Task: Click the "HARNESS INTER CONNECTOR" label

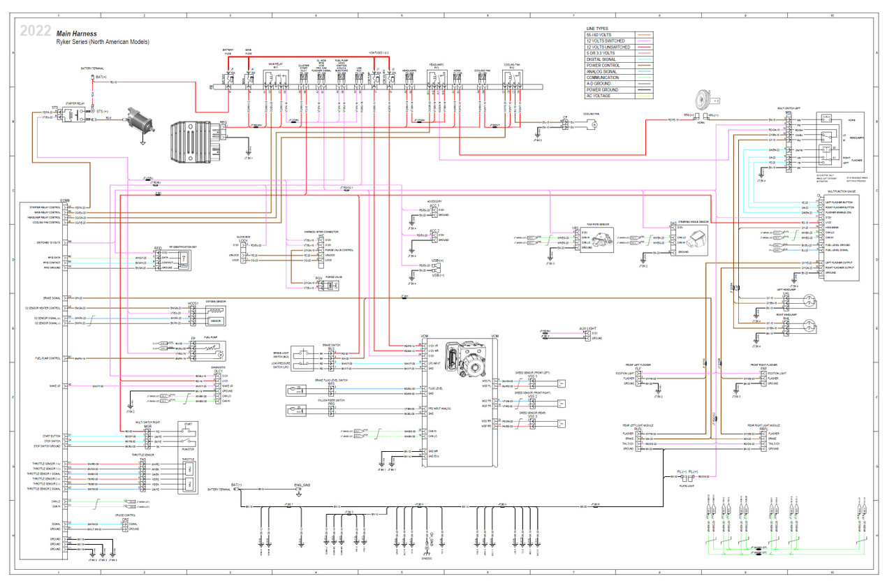Action: coord(321,231)
